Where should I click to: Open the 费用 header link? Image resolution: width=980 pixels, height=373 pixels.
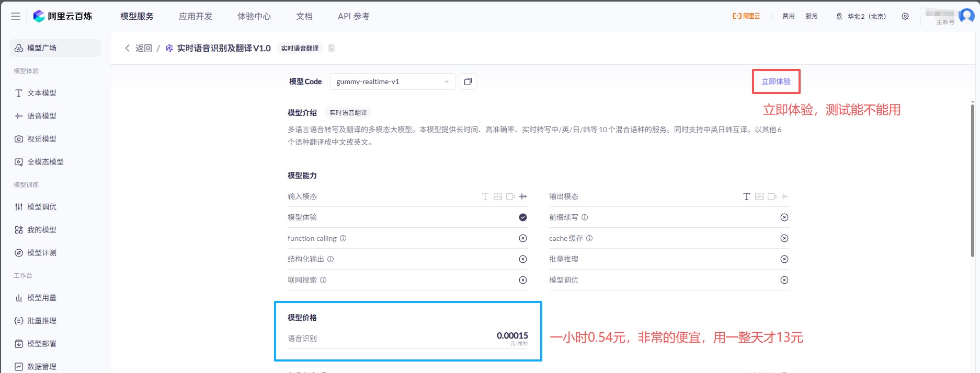coord(789,16)
